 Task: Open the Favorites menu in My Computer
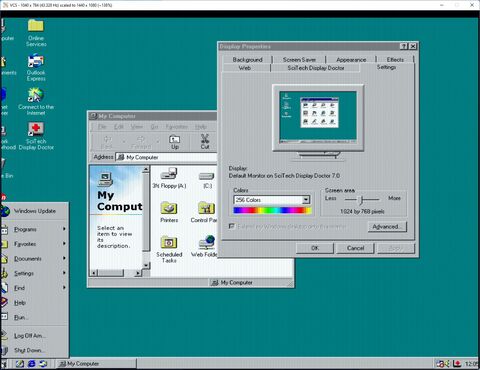[177, 127]
